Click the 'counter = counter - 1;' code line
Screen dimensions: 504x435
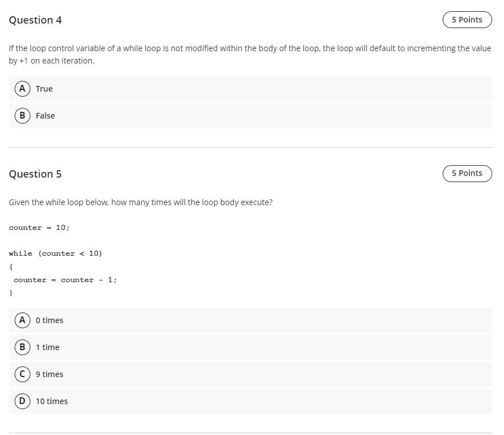click(65, 280)
